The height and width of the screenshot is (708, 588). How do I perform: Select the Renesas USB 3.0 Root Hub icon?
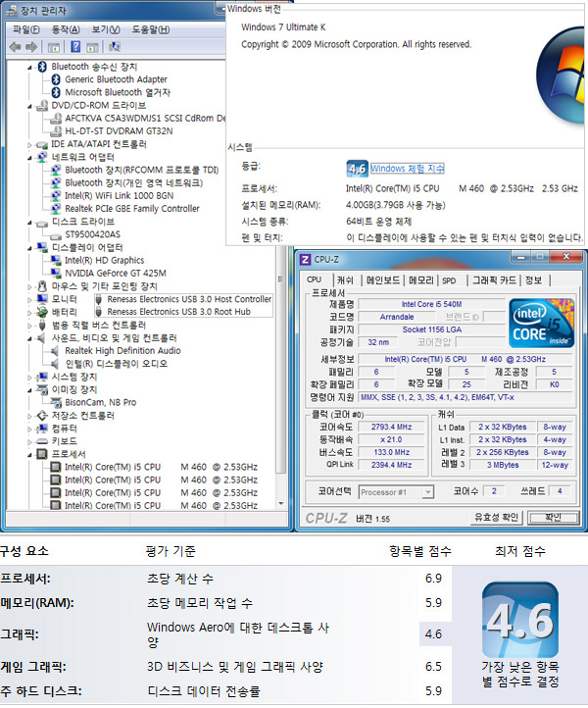98,312
